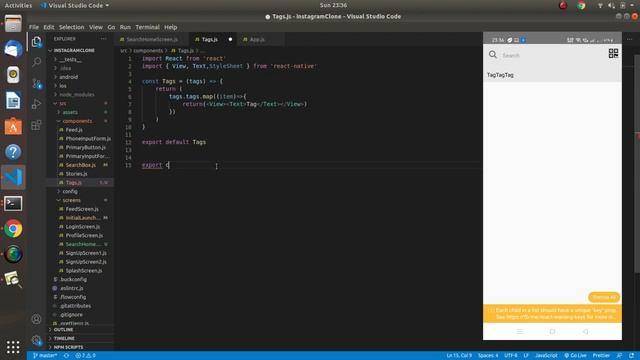Tap the magnifier icon in phone preview

[493, 54]
